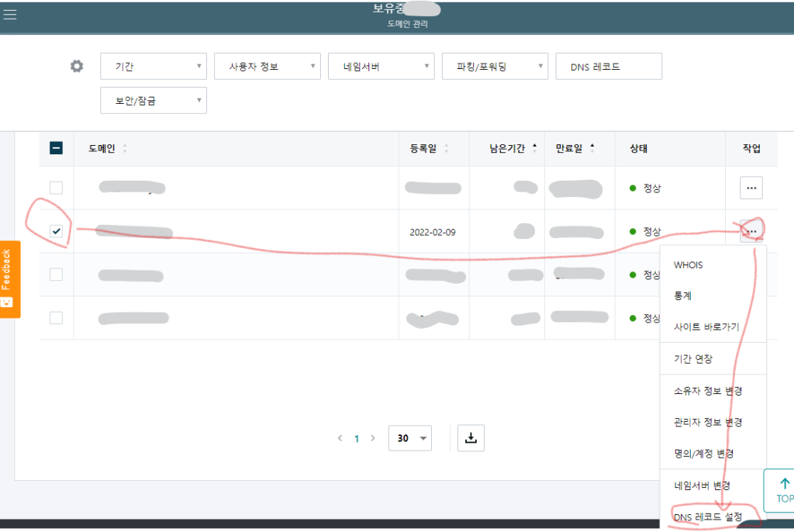794x532 pixels.
Task: Uncheck the checked 2022-02-09 domain row
Action: coord(56,231)
